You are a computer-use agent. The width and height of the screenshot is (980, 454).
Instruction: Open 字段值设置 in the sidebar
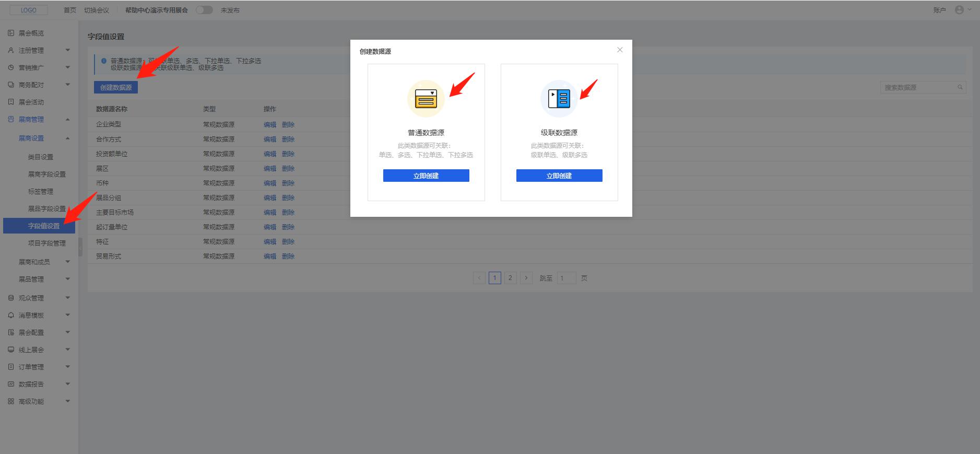(x=44, y=226)
